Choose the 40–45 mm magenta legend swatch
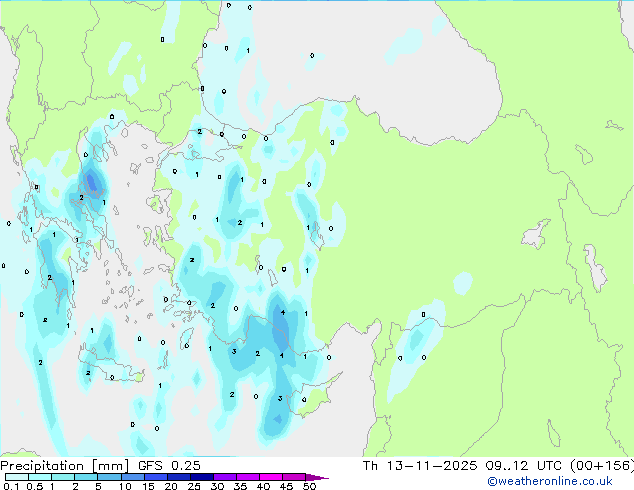This screenshot has width=634, height=490. pos(271,477)
